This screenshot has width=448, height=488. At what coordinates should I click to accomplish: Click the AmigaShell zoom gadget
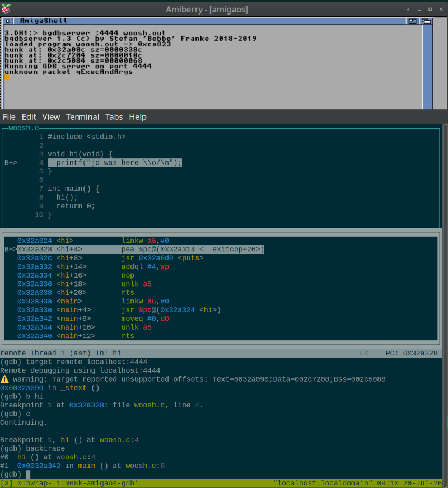(x=412, y=21)
